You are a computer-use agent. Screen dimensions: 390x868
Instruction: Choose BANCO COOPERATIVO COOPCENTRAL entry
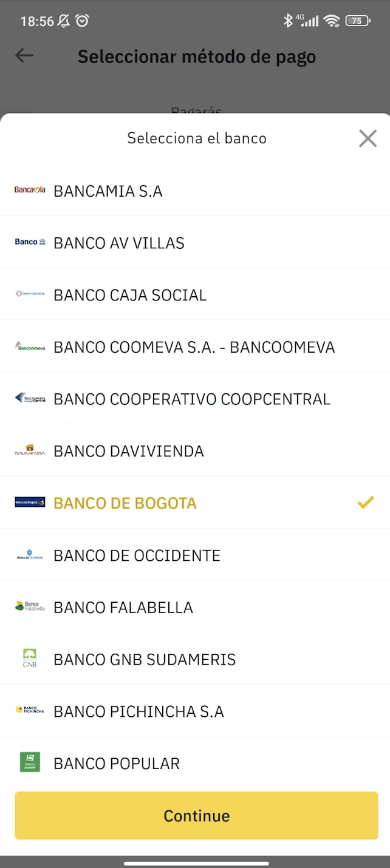point(195,398)
